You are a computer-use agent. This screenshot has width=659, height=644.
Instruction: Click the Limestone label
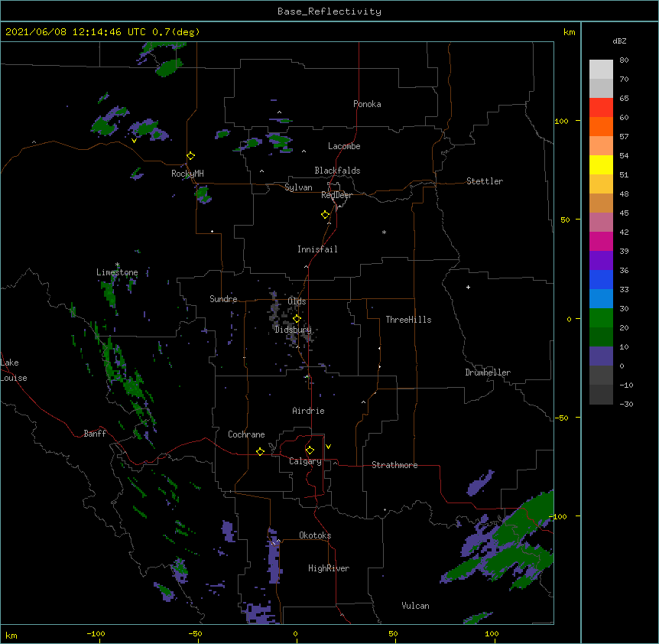pos(117,272)
